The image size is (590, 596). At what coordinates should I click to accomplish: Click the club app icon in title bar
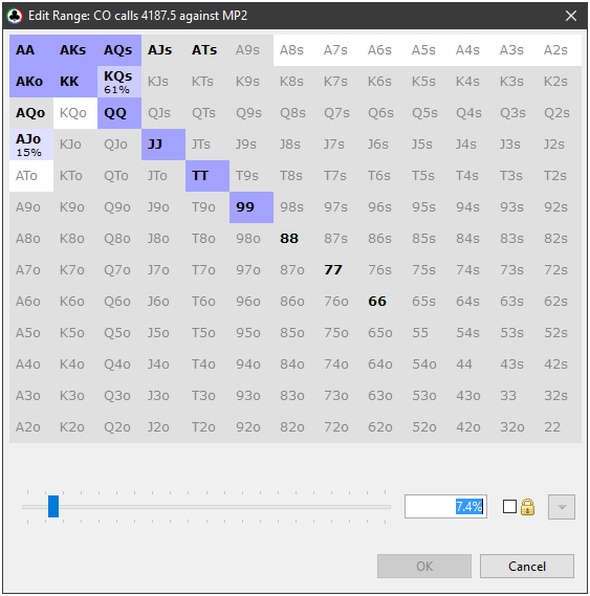pyautogui.click(x=15, y=16)
